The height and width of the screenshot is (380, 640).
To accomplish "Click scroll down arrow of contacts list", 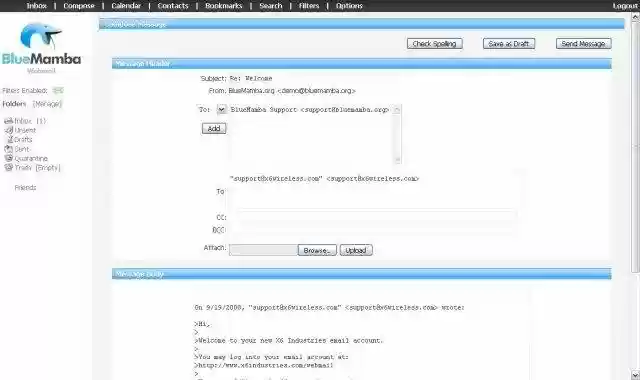I will click(398, 160).
